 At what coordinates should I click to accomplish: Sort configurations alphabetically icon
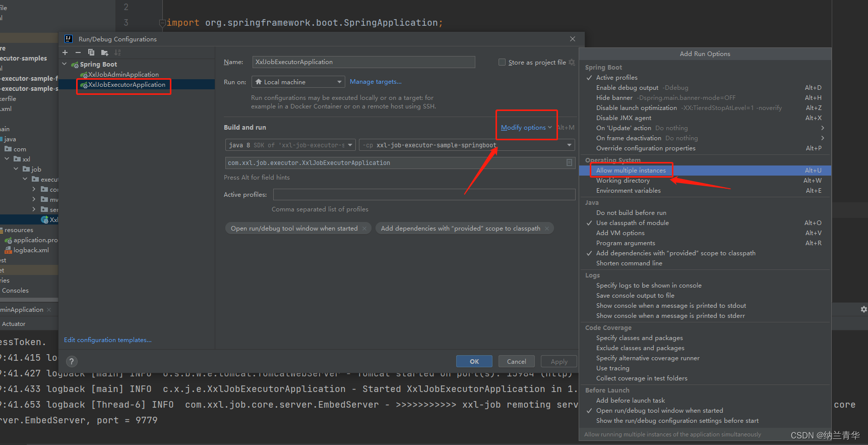[x=117, y=52]
